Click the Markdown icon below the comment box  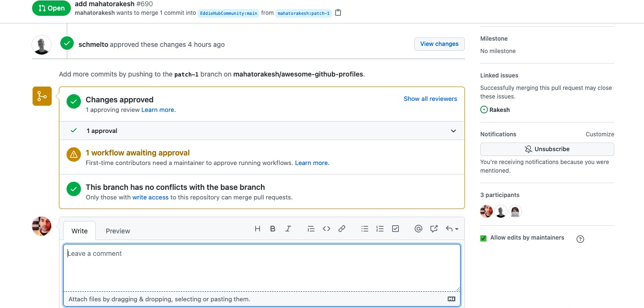452,299
